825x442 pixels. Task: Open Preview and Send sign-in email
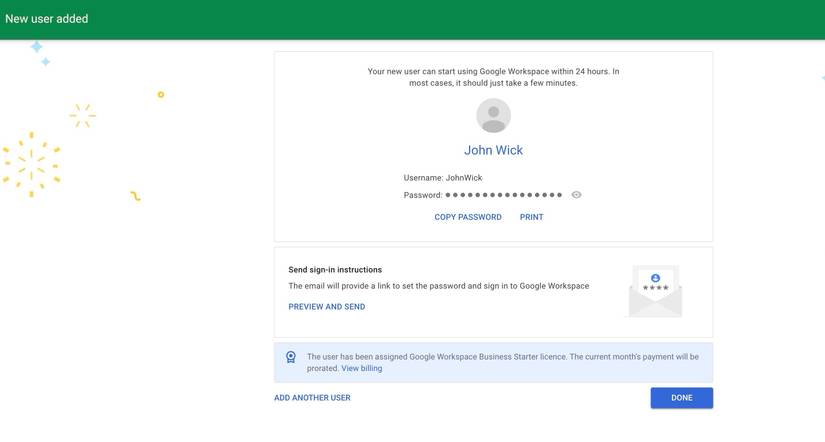326,307
